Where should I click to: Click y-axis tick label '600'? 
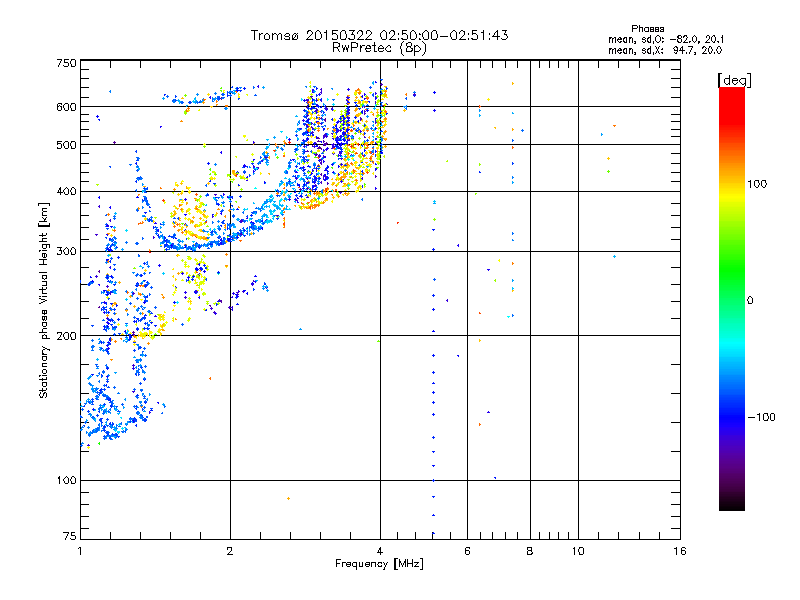tap(66, 107)
